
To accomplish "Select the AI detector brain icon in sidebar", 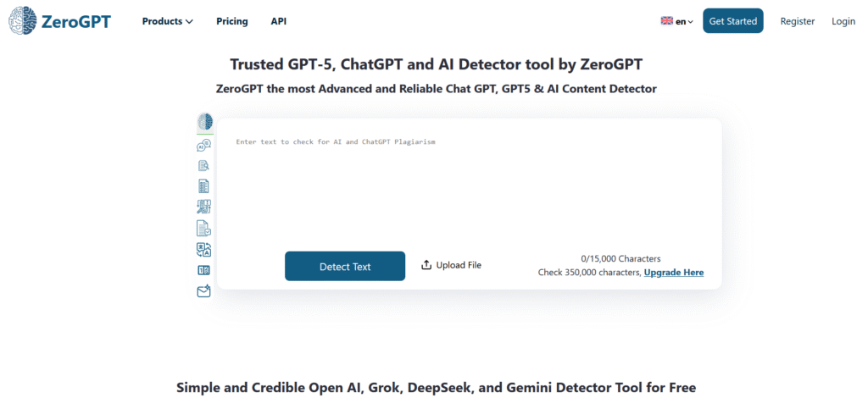I will click(204, 122).
